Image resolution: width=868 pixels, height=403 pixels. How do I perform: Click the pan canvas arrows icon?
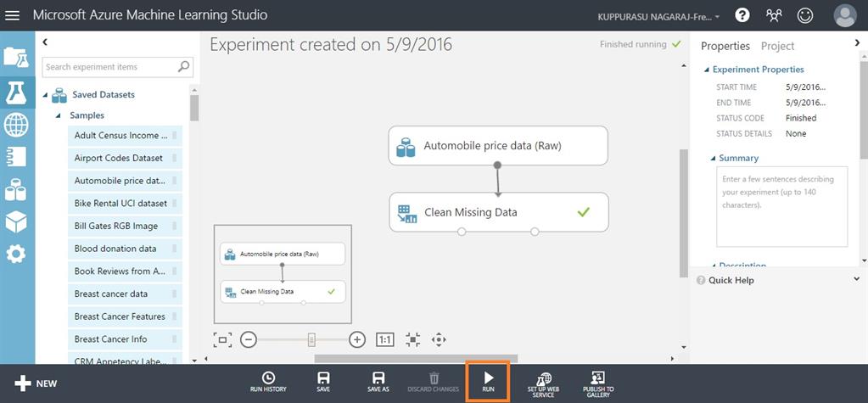point(439,339)
